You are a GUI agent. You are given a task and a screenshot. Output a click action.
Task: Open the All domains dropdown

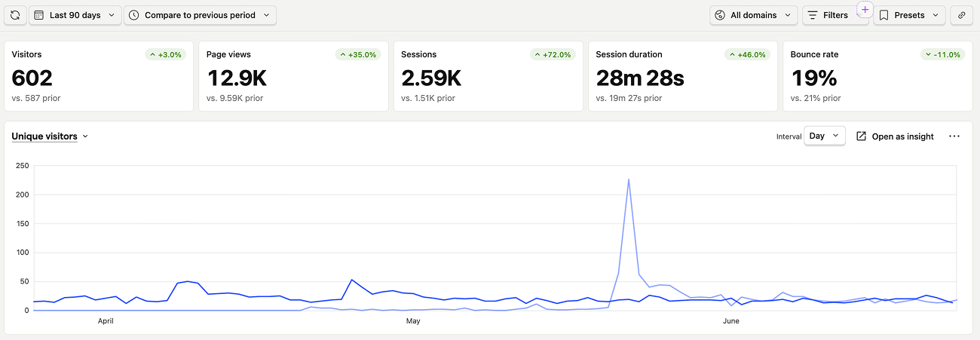pyautogui.click(x=754, y=15)
